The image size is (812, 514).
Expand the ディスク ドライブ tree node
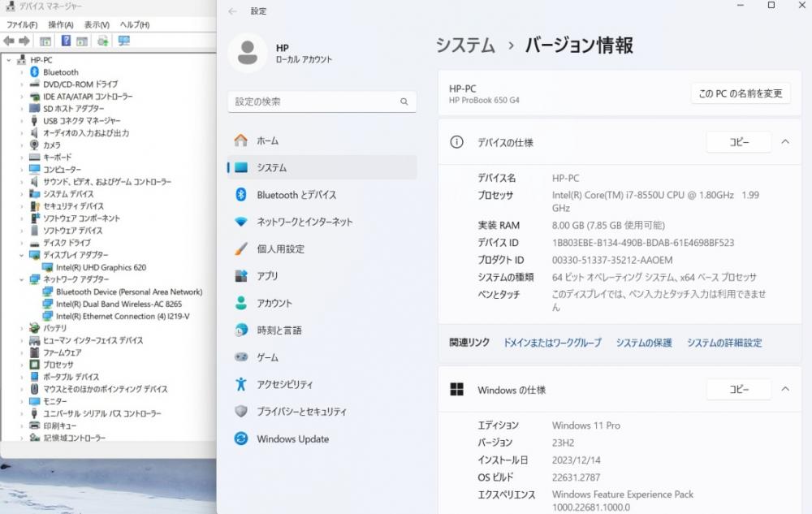pos(22,243)
